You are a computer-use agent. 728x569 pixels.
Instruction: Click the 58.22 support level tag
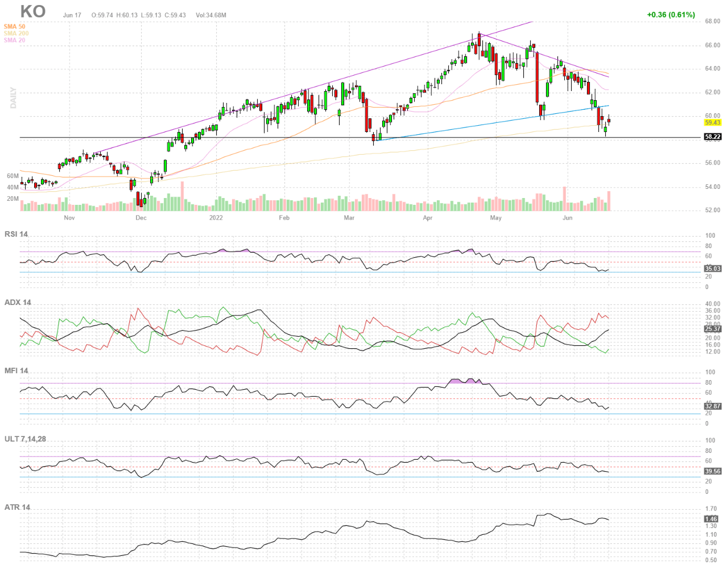tap(713, 137)
